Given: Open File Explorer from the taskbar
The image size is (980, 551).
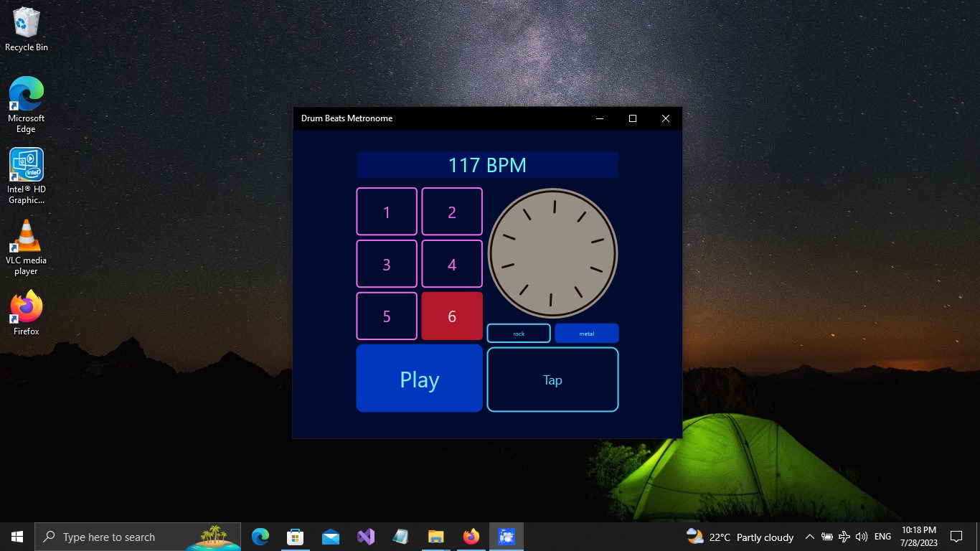Looking at the screenshot, I should point(435,536).
